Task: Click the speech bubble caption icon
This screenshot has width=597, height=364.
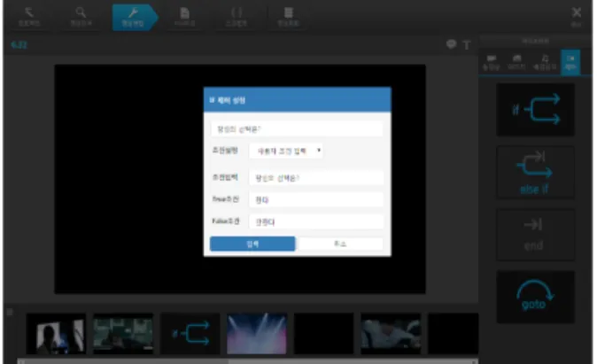Action: 451,44
